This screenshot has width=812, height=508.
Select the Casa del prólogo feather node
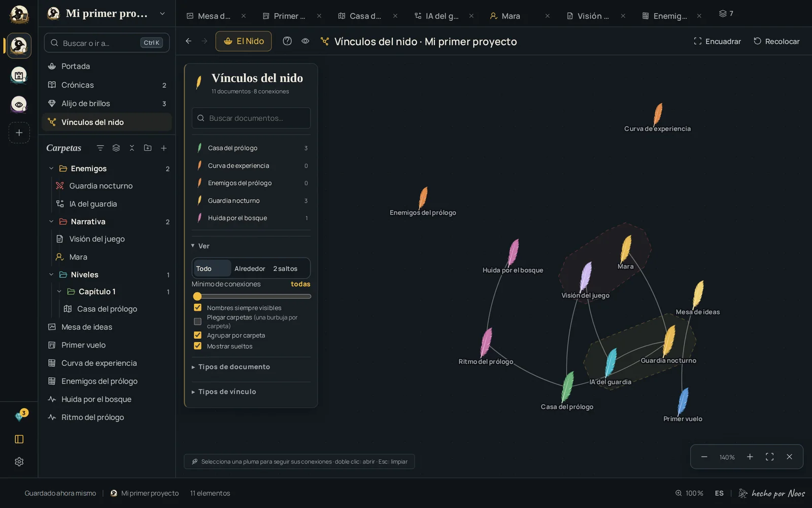coord(567,386)
